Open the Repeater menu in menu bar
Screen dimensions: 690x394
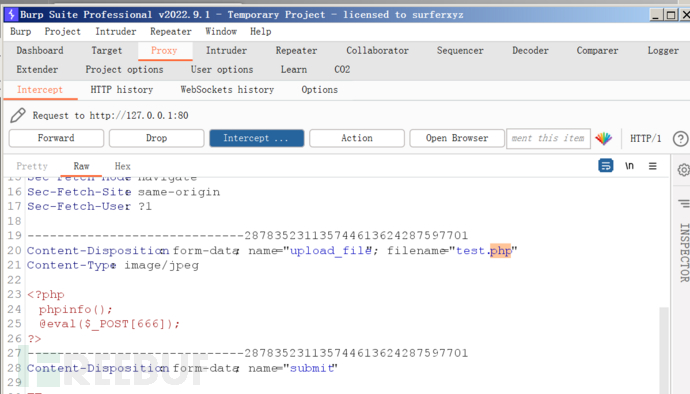[x=171, y=32]
